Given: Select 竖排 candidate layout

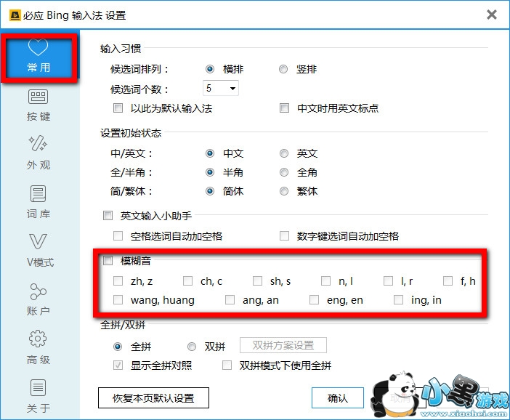Looking at the screenshot, I should point(283,69).
